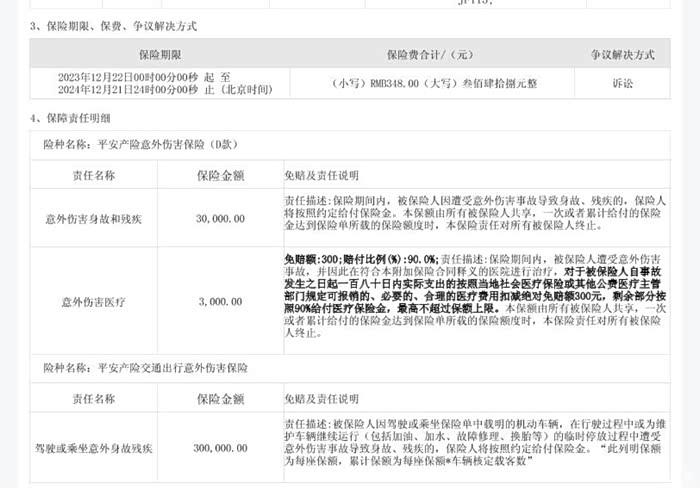
Task: Select the 保险期限 column header
Action: coord(159,53)
